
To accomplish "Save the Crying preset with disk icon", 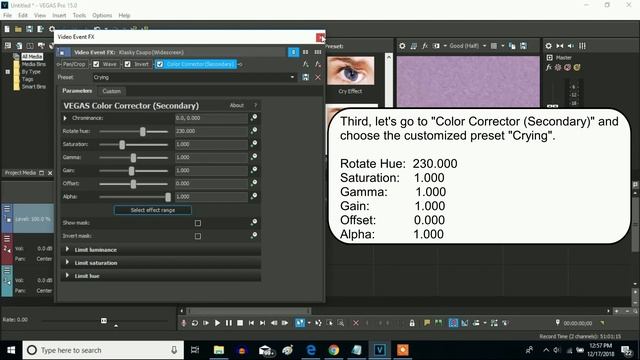I will (305, 77).
